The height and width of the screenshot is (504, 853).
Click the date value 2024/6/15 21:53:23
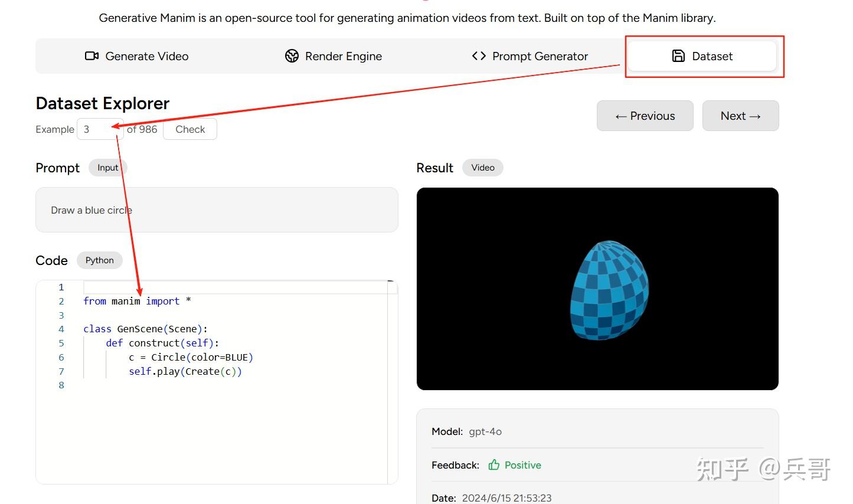click(506, 498)
